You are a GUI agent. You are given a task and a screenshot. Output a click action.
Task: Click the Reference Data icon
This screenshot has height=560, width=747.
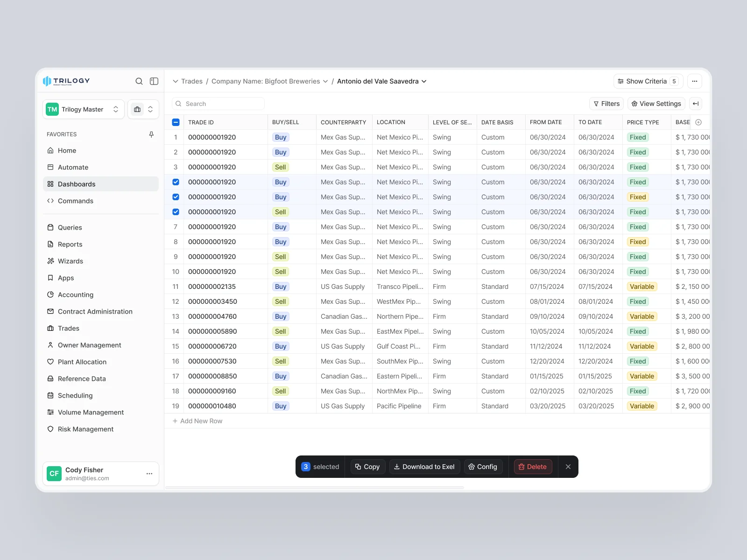(x=50, y=378)
